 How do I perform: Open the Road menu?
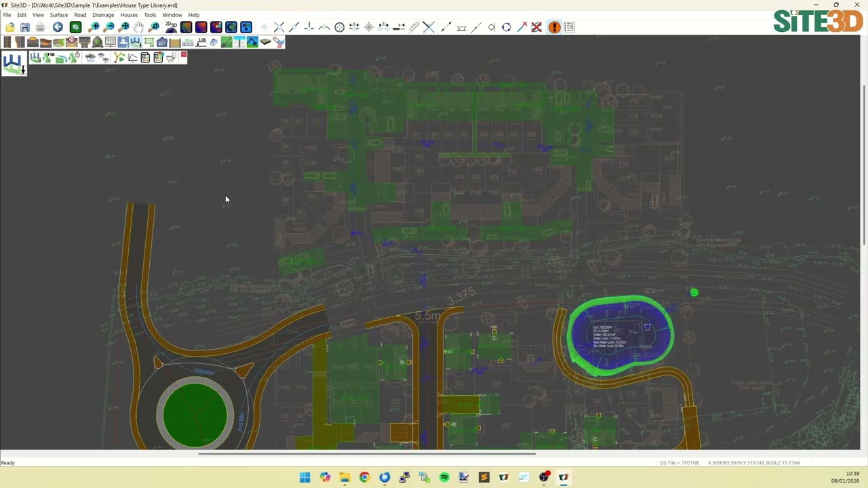80,15
